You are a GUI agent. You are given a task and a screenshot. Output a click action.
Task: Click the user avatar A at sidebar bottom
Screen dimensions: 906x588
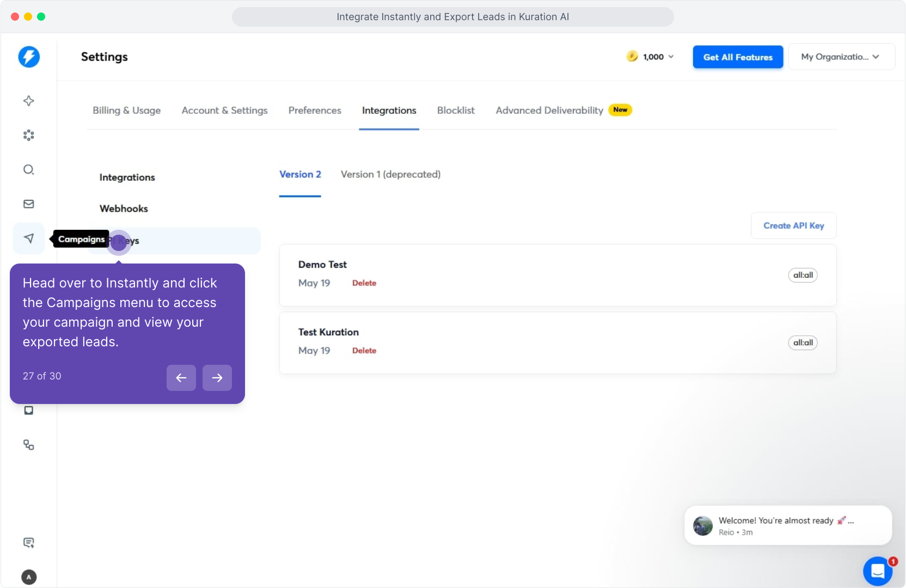coord(29,577)
